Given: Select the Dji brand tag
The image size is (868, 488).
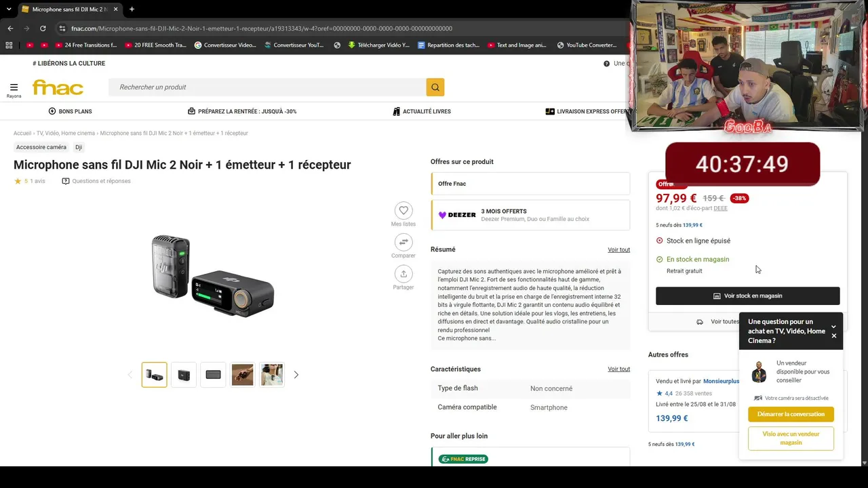Looking at the screenshot, I should pyautogui.click(x=79, y=147).
